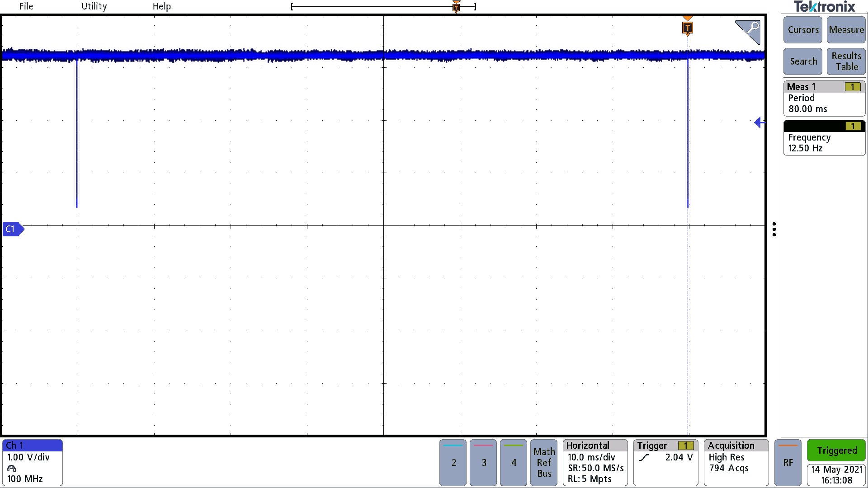Viewport: 868px width, 488px height.
Task: Enable channel 4 button
Action: [514, 462]
